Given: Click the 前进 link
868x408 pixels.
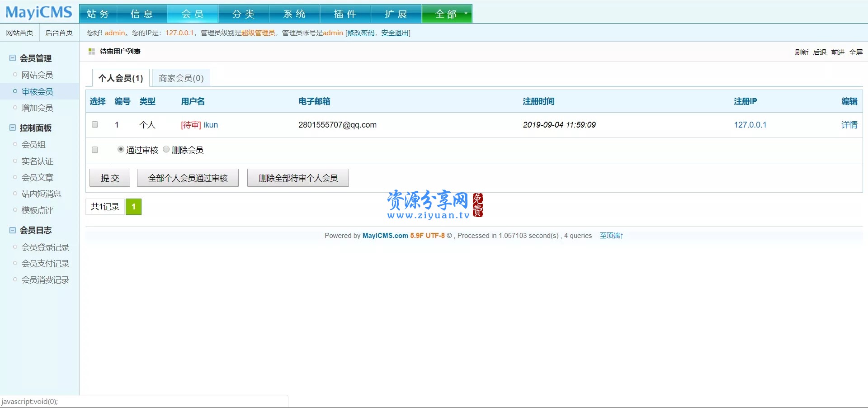Looking at the screenshot, I should [x=838, y=52].
